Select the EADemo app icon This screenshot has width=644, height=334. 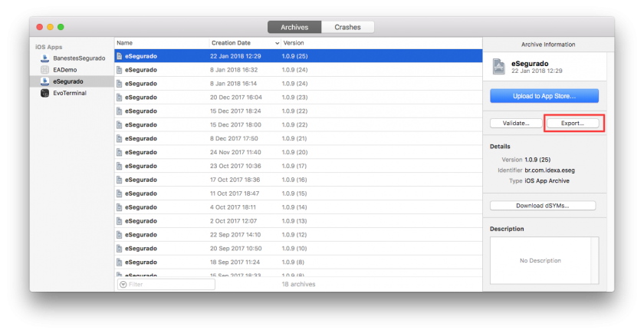46,69
